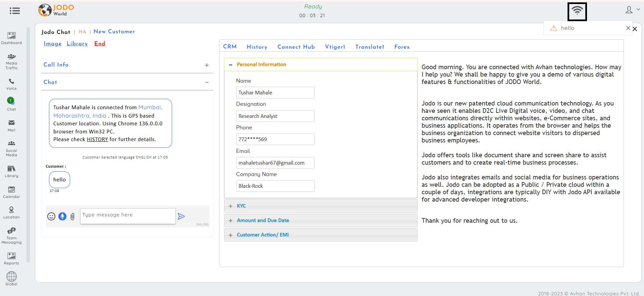Click the microphone voice message icon
Screen dimensions: 644x296
pos(62,216)
